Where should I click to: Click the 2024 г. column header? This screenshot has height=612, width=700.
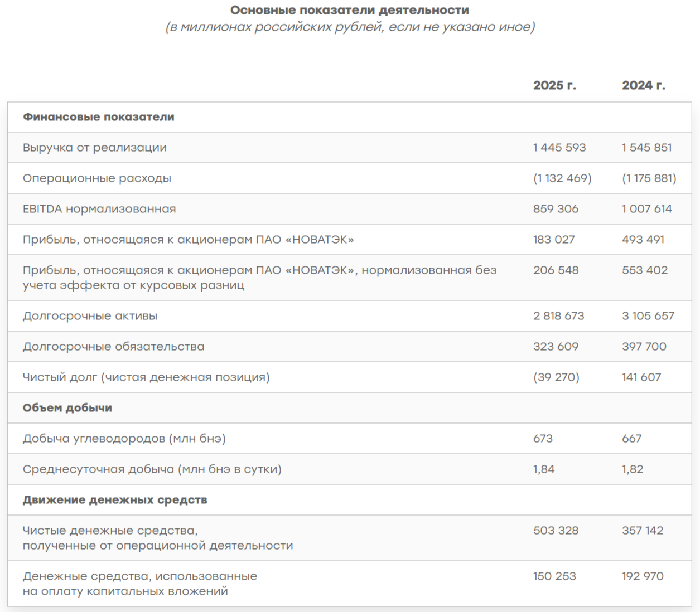point(643,85)
